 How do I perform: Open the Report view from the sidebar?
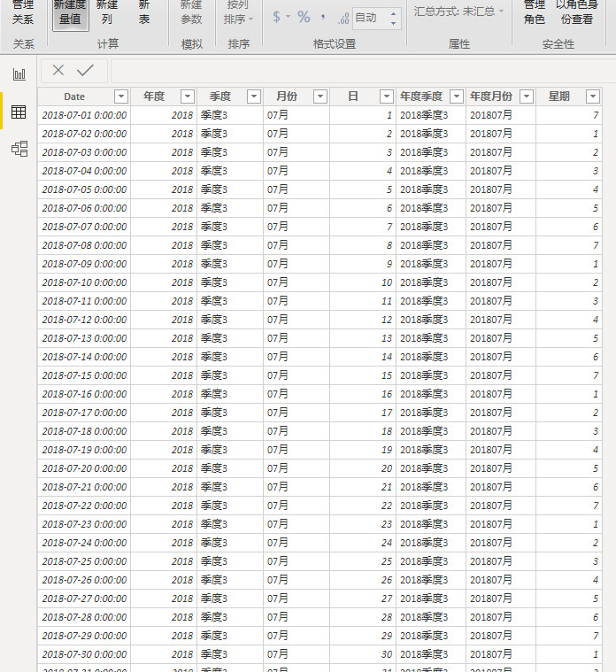[19, 74]
